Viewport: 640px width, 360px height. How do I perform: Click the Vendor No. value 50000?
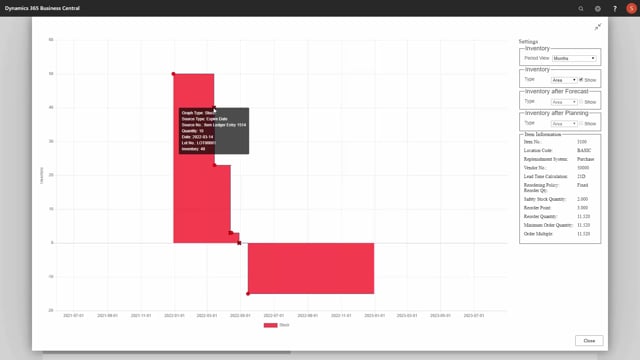click(x=583, y=168)
